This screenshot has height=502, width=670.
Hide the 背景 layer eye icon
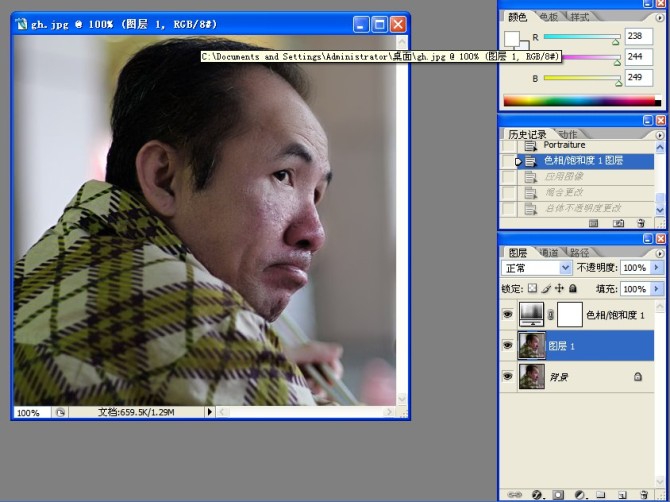tap(509, 376)
